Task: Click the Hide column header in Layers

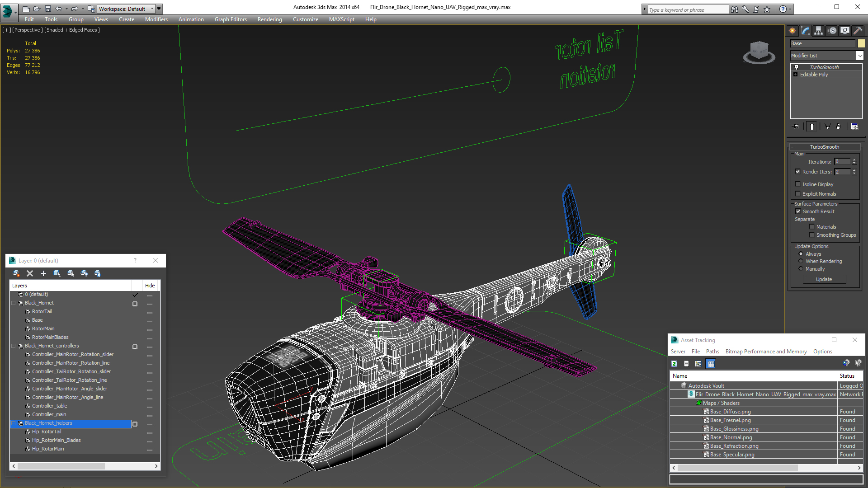Action: (150, 286)
